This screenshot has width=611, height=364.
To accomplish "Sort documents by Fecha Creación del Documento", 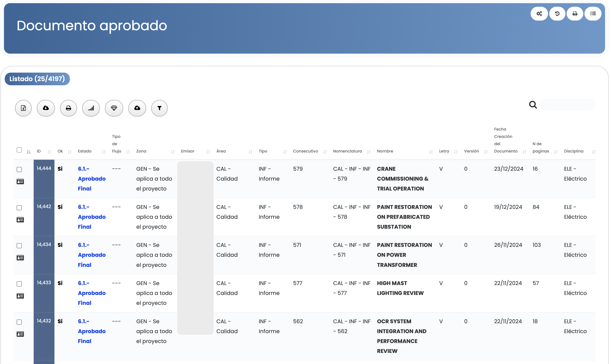I will coord(524,152).
